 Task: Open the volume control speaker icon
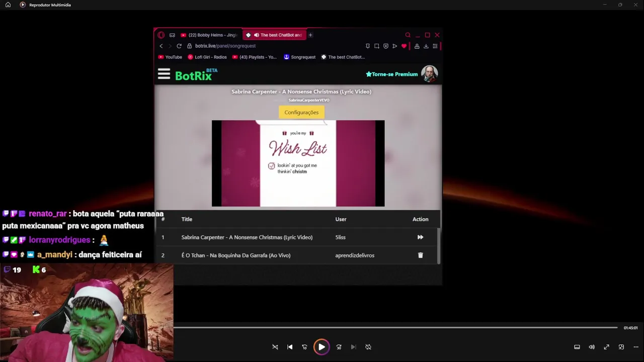pyautogui.click(x=592, y=347)
